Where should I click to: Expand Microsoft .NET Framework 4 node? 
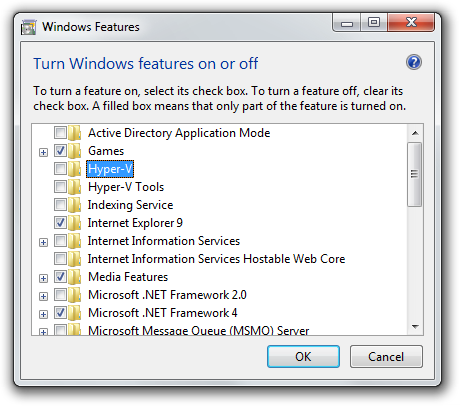[43, 314]
